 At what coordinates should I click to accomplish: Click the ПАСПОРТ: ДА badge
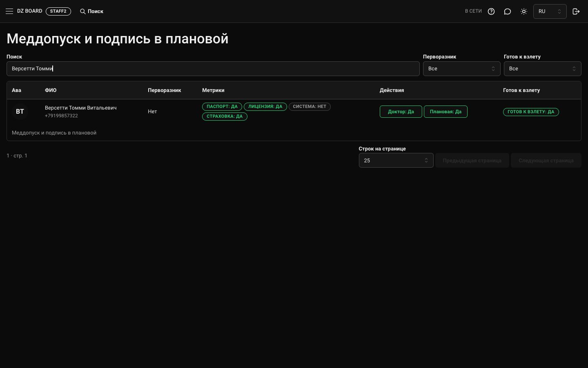[222, 106]
